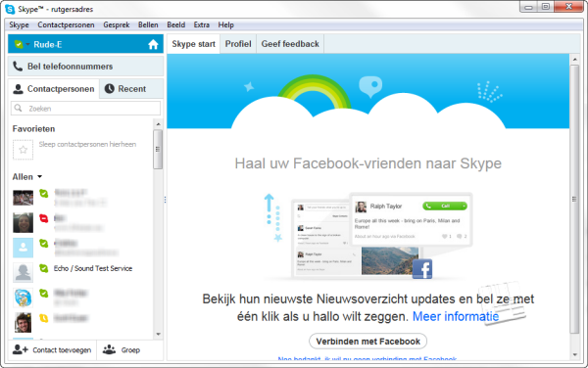Click the green Call button in the Ralph Taylor card
Image resolution: width=588 pixels, height=368 pixels.
[x=445, y=206]
